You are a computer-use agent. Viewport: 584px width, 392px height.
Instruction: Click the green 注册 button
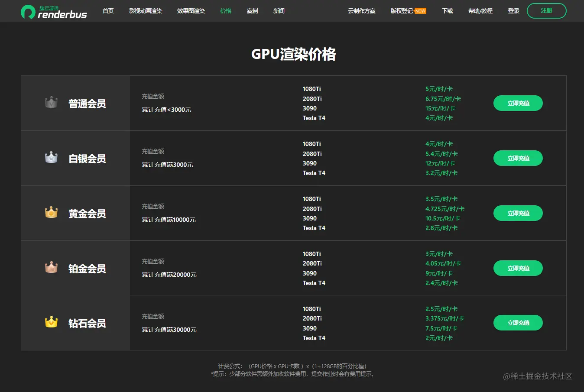tap(546, 11)
